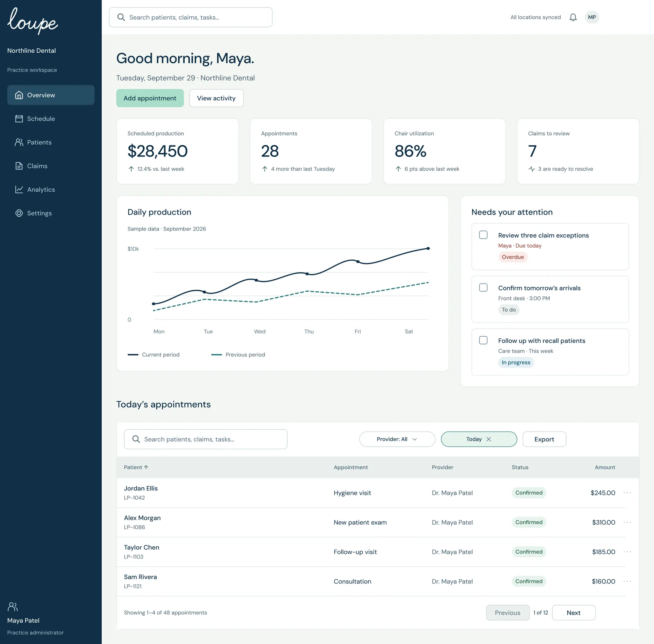
Task: Click the magnifier icon in the top search bar
Action: click(x=121, y=17)
